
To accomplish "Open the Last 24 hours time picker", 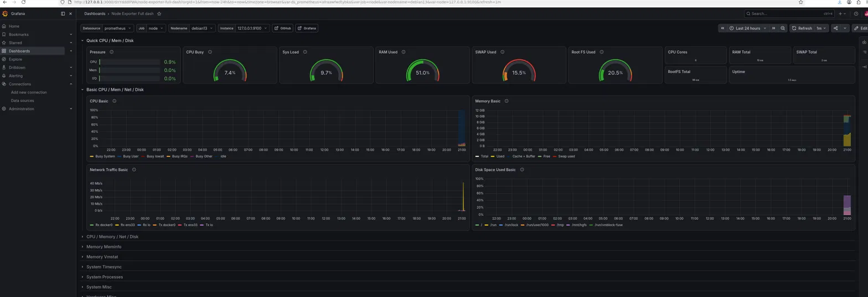I will point(747,28).
